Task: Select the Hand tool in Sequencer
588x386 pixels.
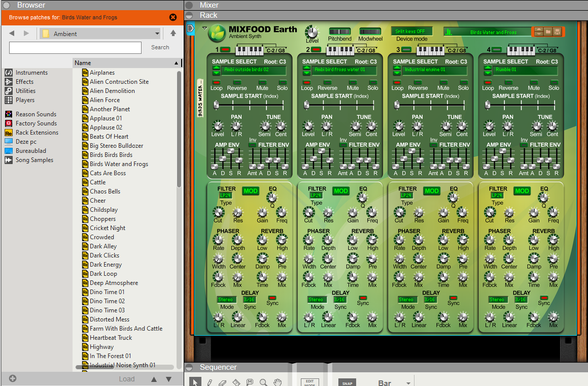Action: point(277,382)
